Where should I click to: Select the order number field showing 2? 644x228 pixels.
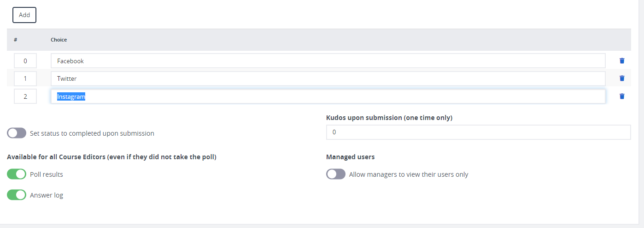pos(25,96)
